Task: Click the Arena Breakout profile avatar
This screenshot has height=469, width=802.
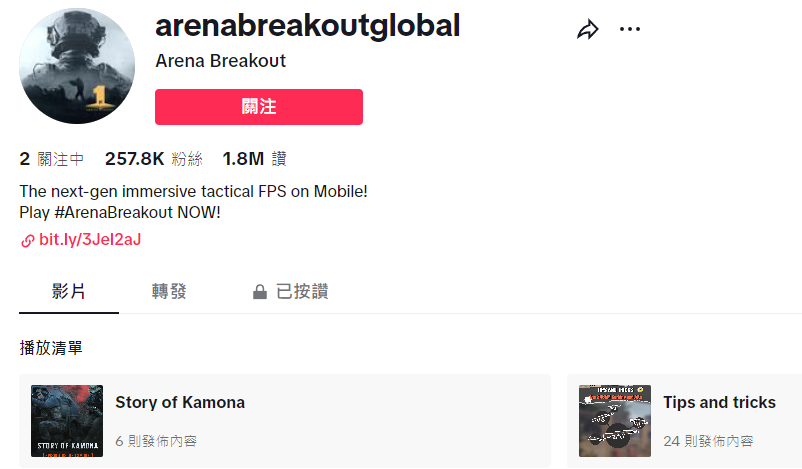Action: (x=77, y=67)
